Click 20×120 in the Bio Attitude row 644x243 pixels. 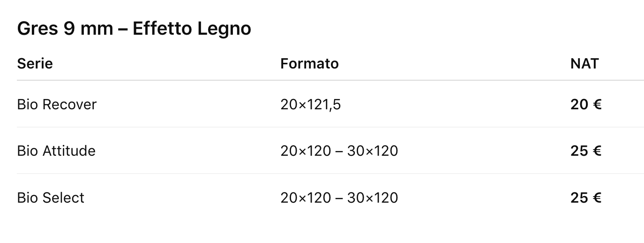(x=306, y=151)
